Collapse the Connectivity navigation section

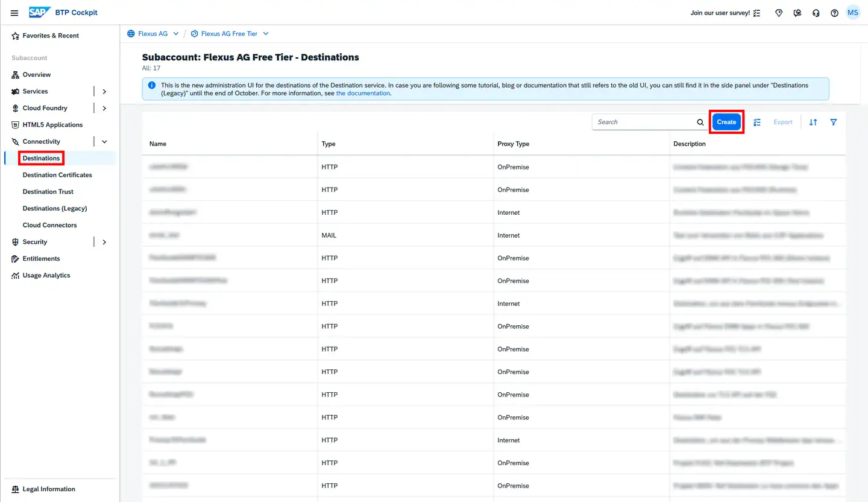104,142
